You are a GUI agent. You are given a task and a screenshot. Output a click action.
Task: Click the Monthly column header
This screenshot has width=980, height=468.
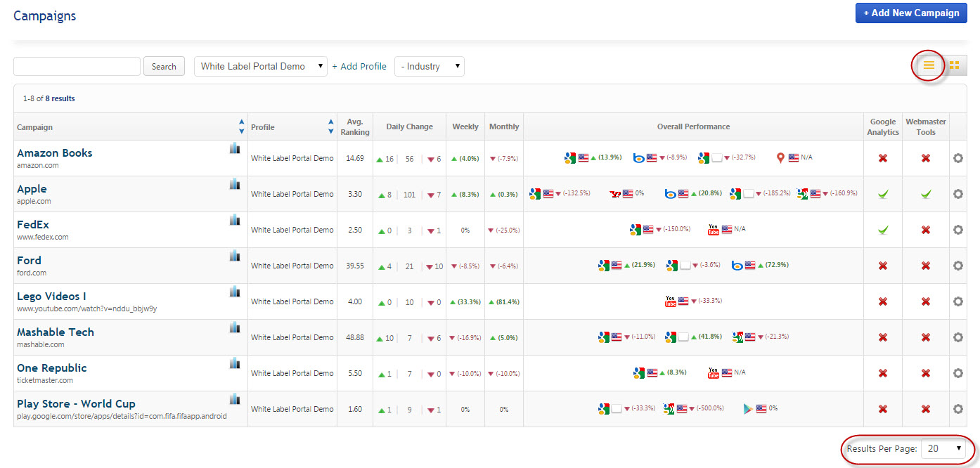503,127
